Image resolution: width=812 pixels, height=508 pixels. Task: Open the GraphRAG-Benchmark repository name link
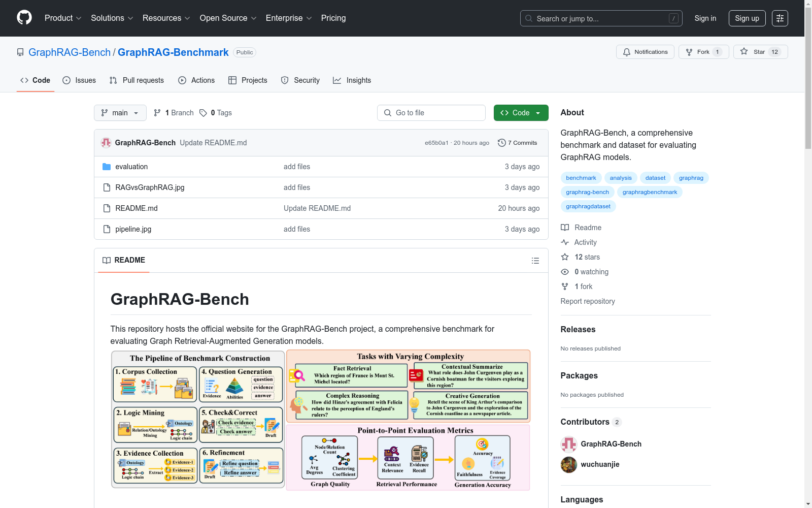(x=173, y=52)
